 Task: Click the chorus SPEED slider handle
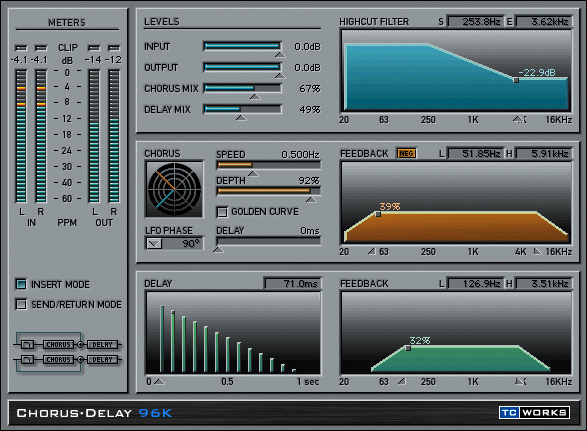click(x=253, y=174)
